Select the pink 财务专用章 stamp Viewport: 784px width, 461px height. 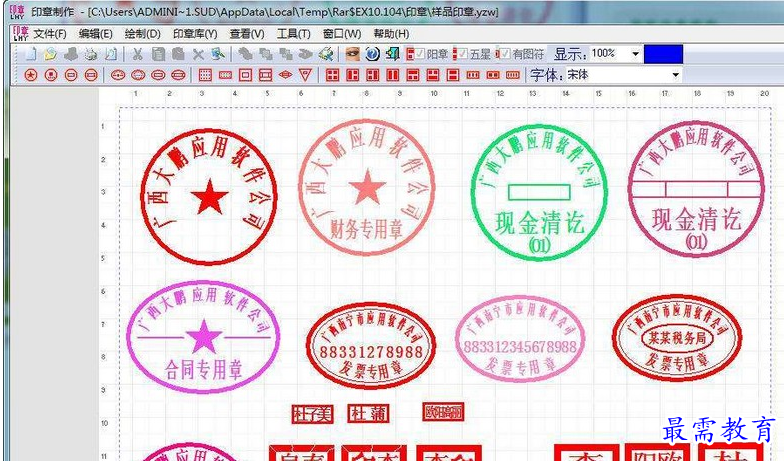367,188
